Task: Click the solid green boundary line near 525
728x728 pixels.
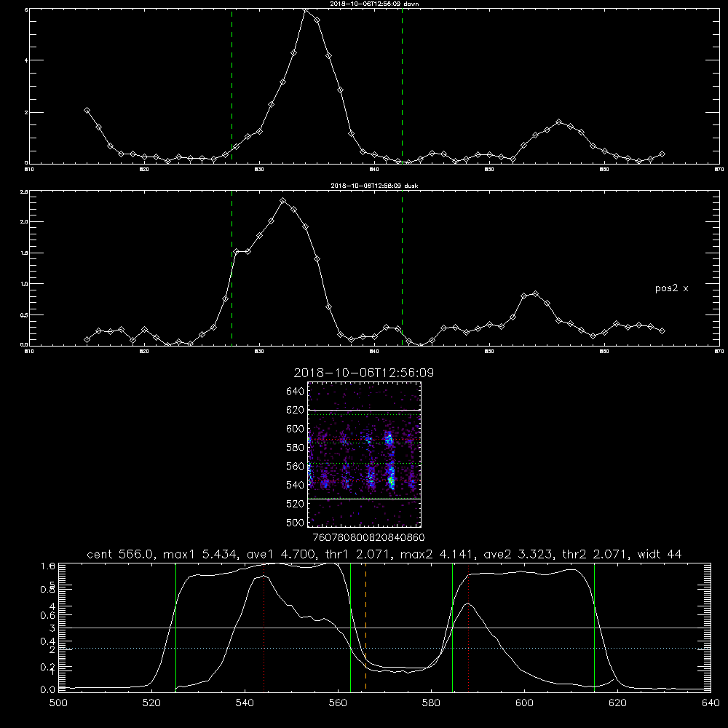Action: point(175,627)
